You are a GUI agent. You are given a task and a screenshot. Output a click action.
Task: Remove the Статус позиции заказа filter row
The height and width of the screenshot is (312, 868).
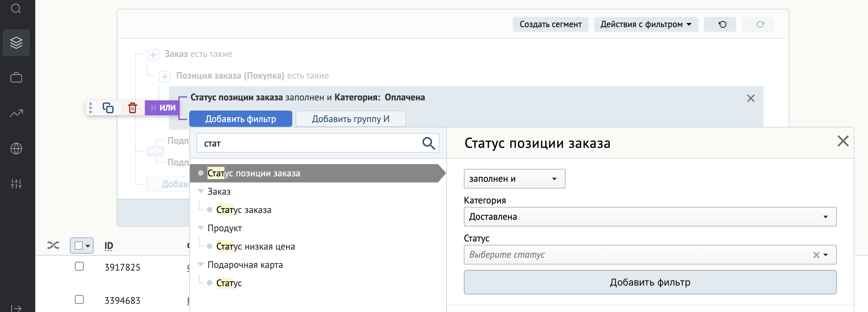(x=751, y=98)
